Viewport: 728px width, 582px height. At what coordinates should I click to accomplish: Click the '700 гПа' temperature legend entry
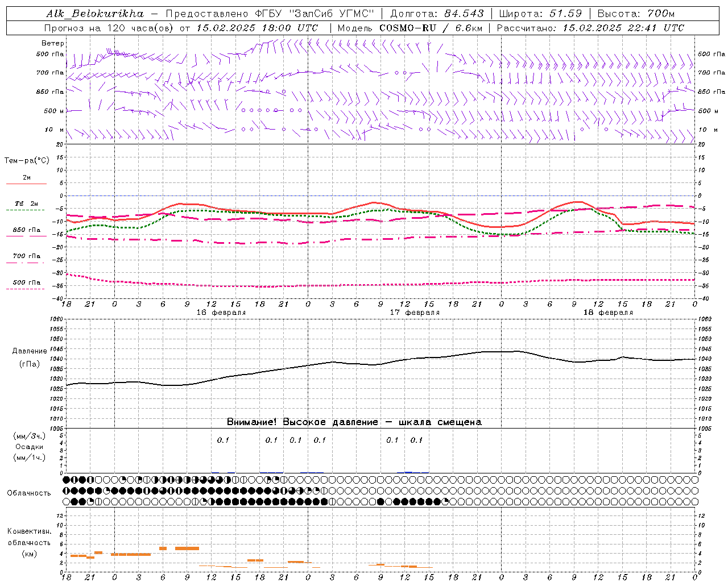click(27, 256)
